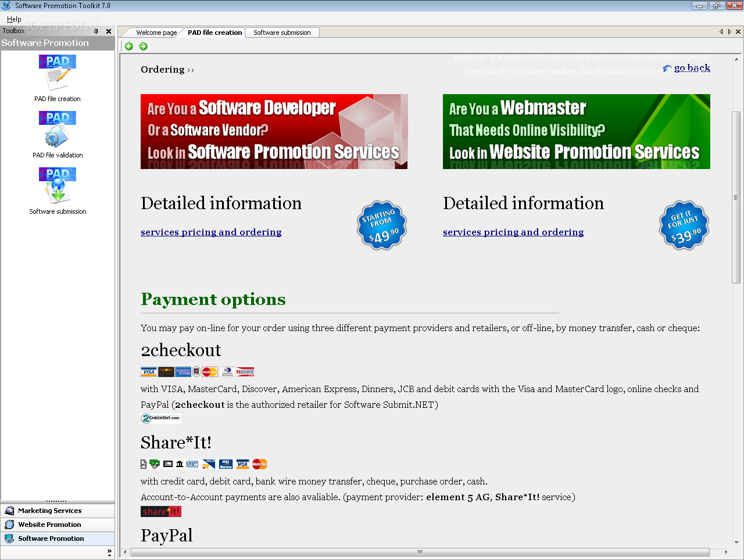Open the Software Promotion section

coord(58,539)
